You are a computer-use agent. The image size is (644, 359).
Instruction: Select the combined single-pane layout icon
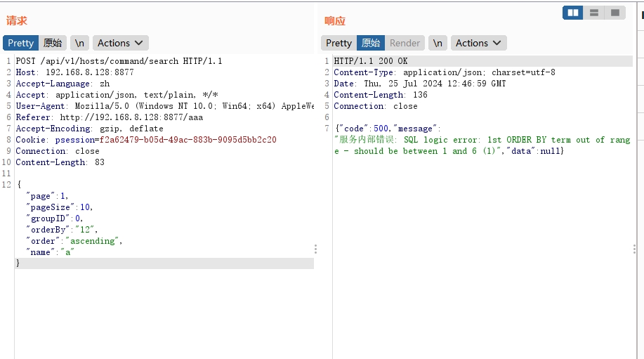coord(615,13)
